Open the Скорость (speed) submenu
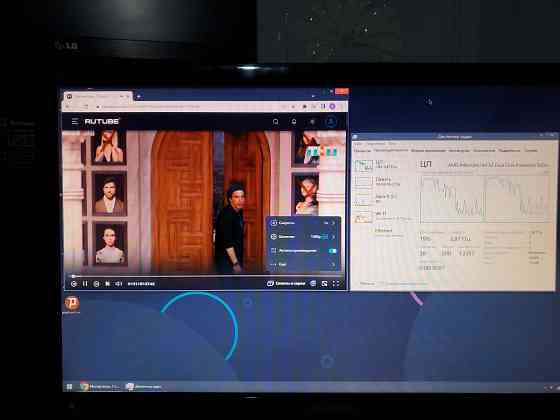The width and height of the screenshot is (560, 420). pos(303,223)
